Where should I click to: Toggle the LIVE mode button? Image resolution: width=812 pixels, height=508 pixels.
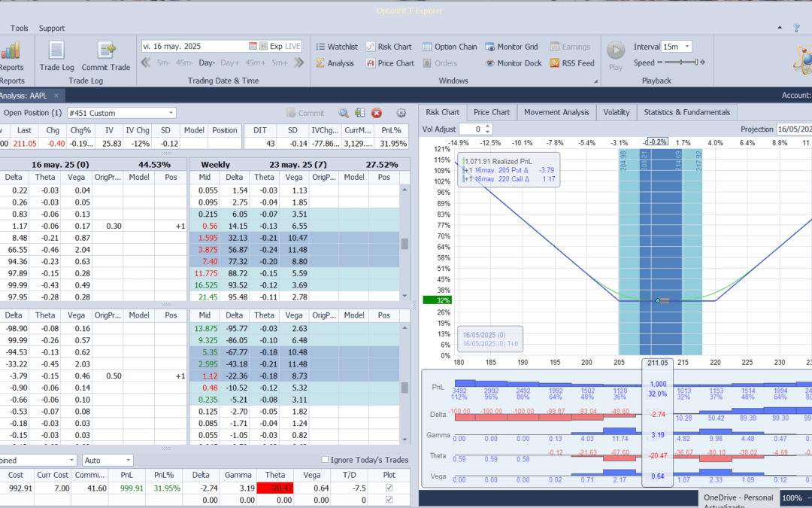[292, 46]
